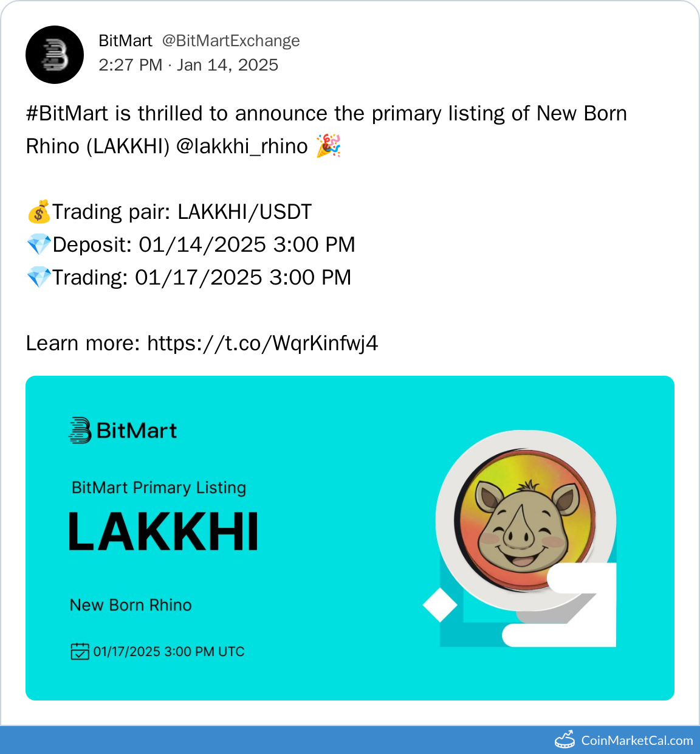Click the diamond emoji beside Deposit
Viewport: 700px width, 754px height.
[x=39, y=245]
